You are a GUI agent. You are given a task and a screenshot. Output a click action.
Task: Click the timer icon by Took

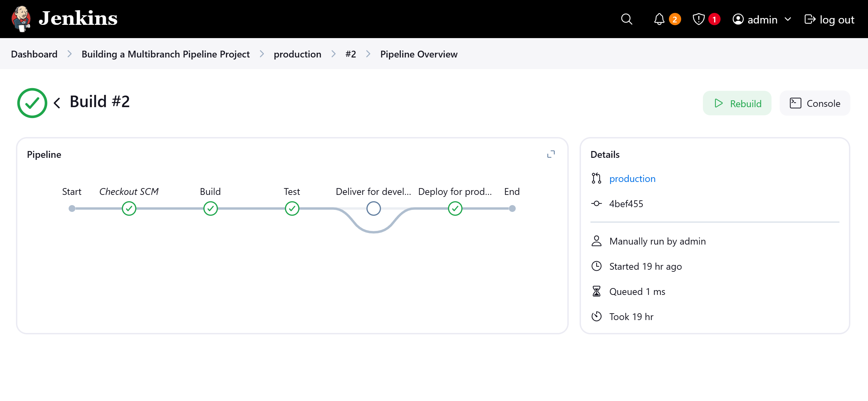pyautogui.click(x=596, y=316)
